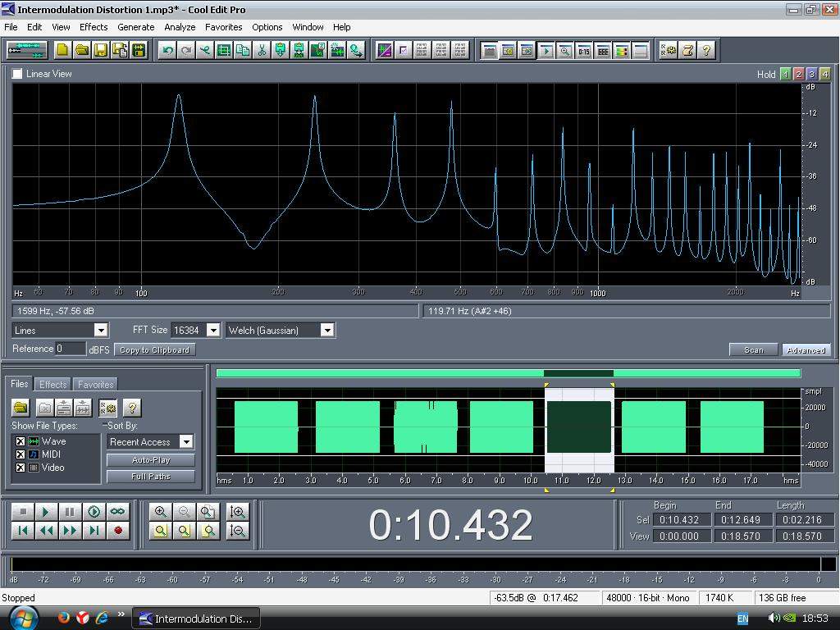
Task: Jump to the end of the file
Action: 94,531
